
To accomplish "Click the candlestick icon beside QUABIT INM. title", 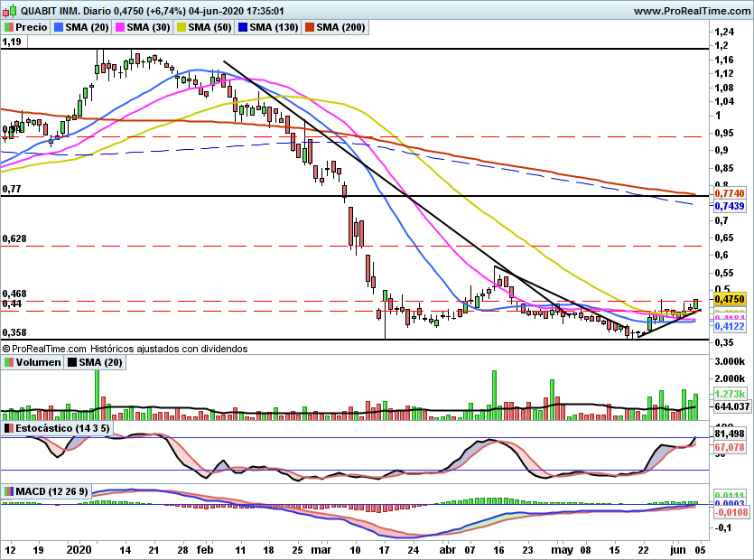I will [10, 10].
